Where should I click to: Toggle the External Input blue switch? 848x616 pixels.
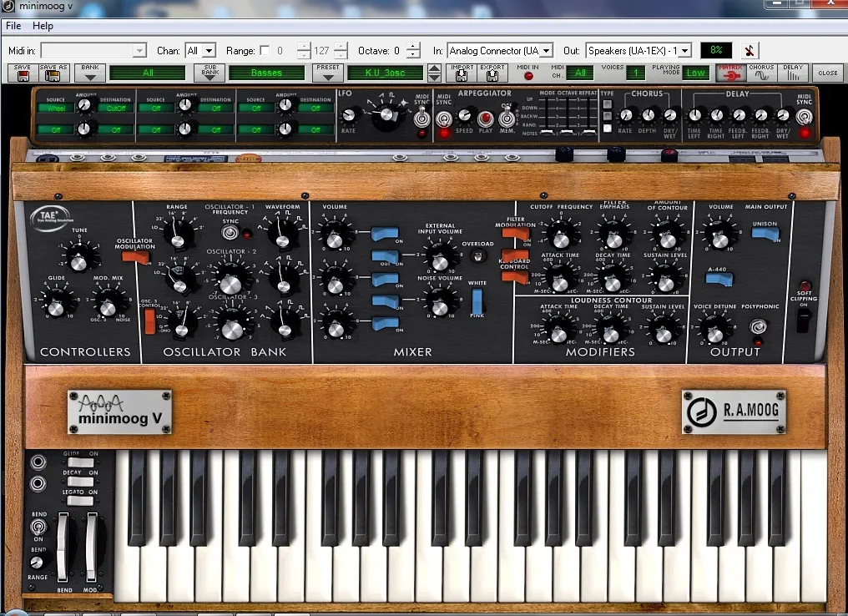click(x=385, y=256)
